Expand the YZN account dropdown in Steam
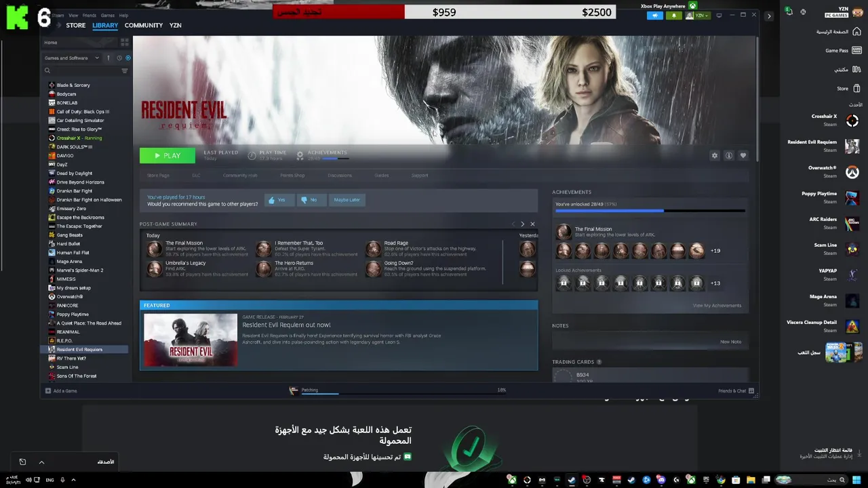Viewport: 868px width, 488px height. coord(697,16)
